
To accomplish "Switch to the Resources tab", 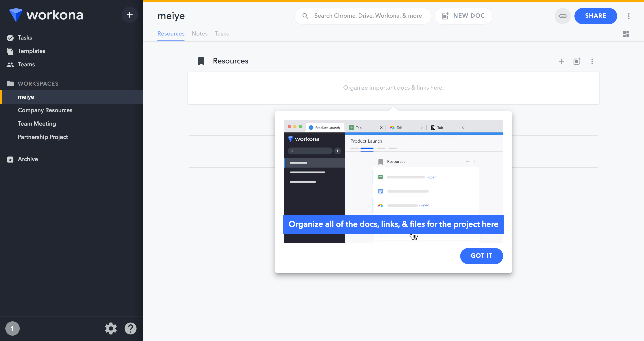I will point(171,34).
